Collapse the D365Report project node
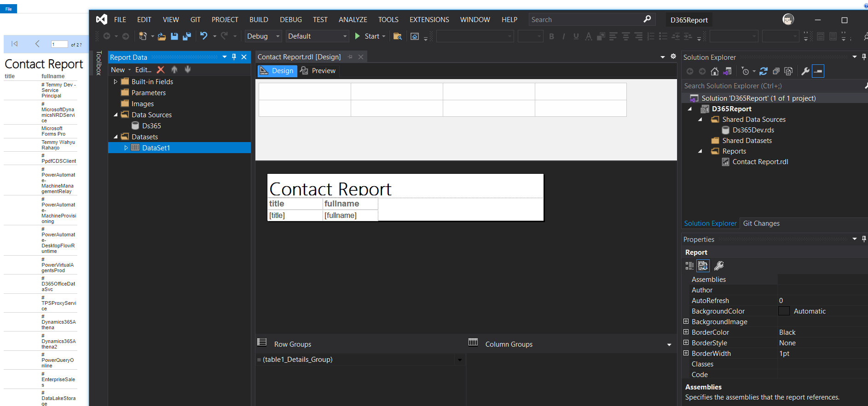Screen dimensions: 868x406 pyautogui.click(x=690, y=109)
